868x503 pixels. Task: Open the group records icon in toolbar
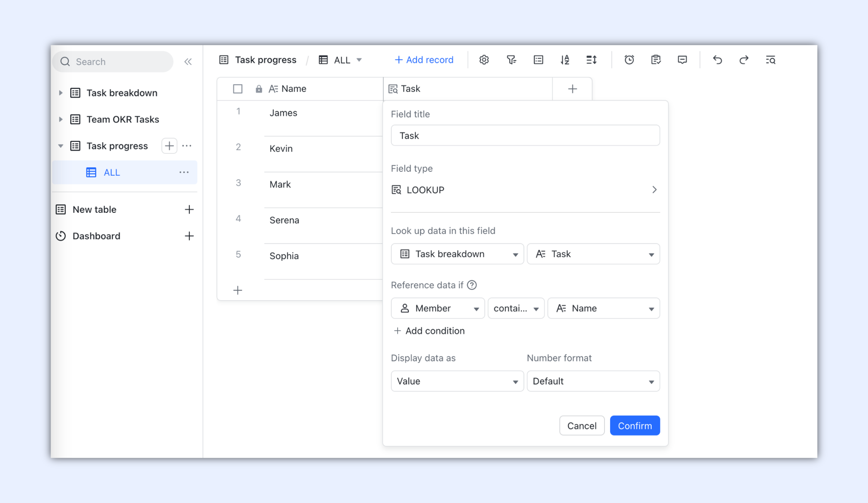point(538,60)
